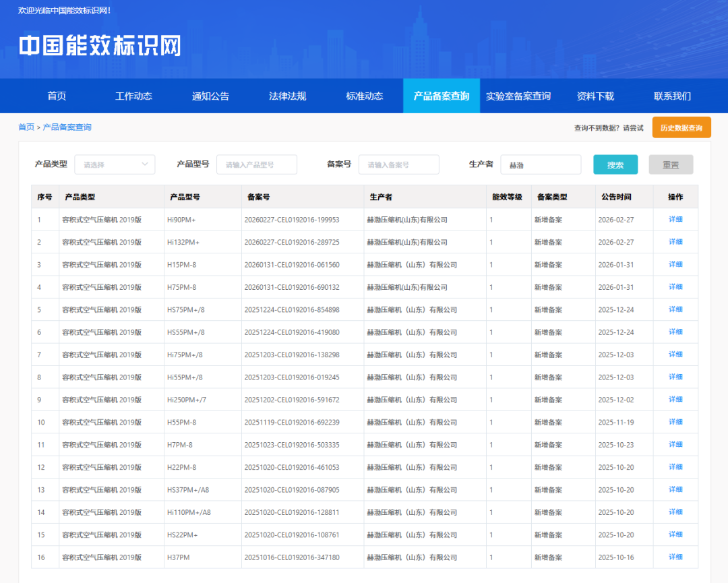Image resolution: width=728 pixels, height=583 pixels.
Task: Open the 产品类型 dropdown
Action: [x=115, y=164]
